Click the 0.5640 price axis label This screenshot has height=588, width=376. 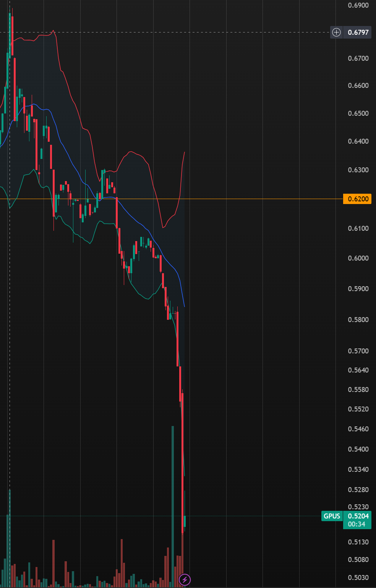(358, 370)
